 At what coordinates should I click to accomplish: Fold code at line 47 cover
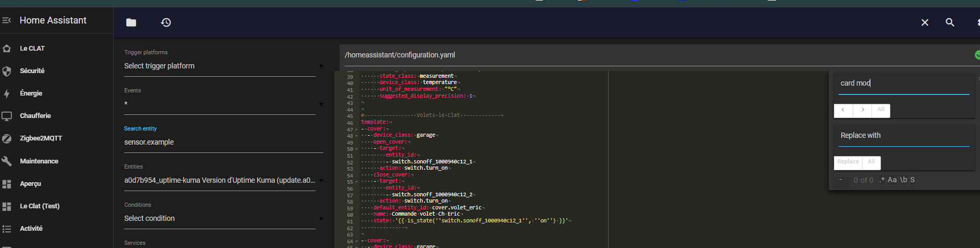pyautogui.click(x=357, y=129)
